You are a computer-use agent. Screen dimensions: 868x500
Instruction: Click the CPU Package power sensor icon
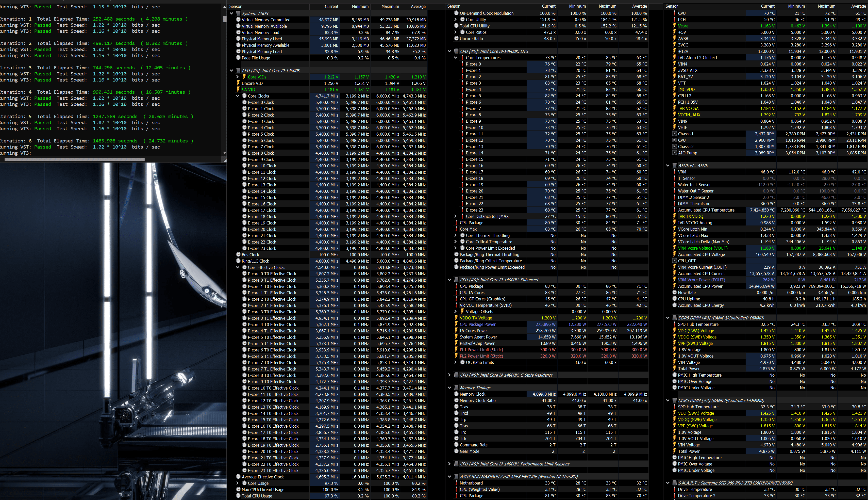(x=454, y=324)
